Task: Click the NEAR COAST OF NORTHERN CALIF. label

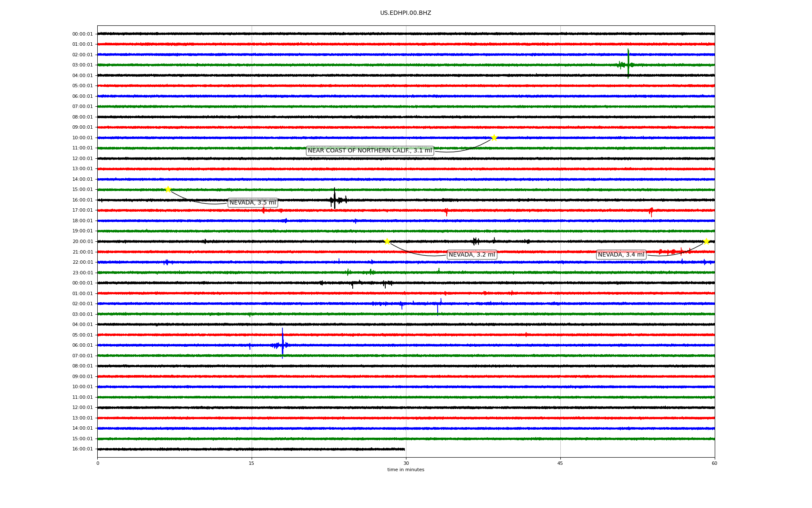Action: pos(370,151)
